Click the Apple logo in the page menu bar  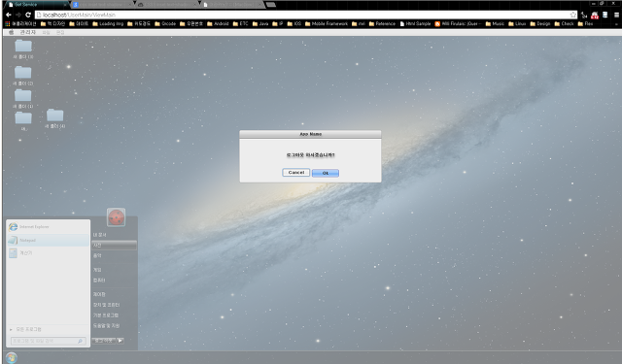click(x=11, y=32)
